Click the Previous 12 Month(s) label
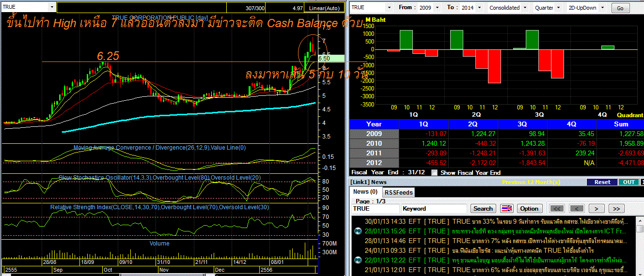The width and height of the screenshot is (644, 276). point(532,182)
